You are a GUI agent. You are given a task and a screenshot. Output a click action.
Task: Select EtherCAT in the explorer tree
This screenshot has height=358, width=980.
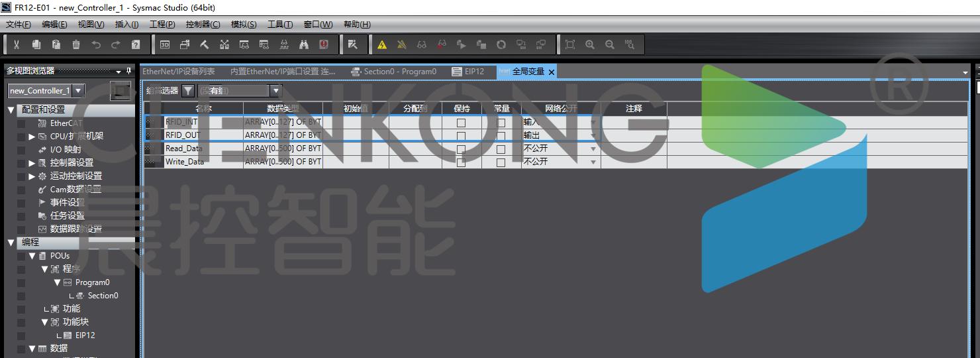tap(66, 123)
